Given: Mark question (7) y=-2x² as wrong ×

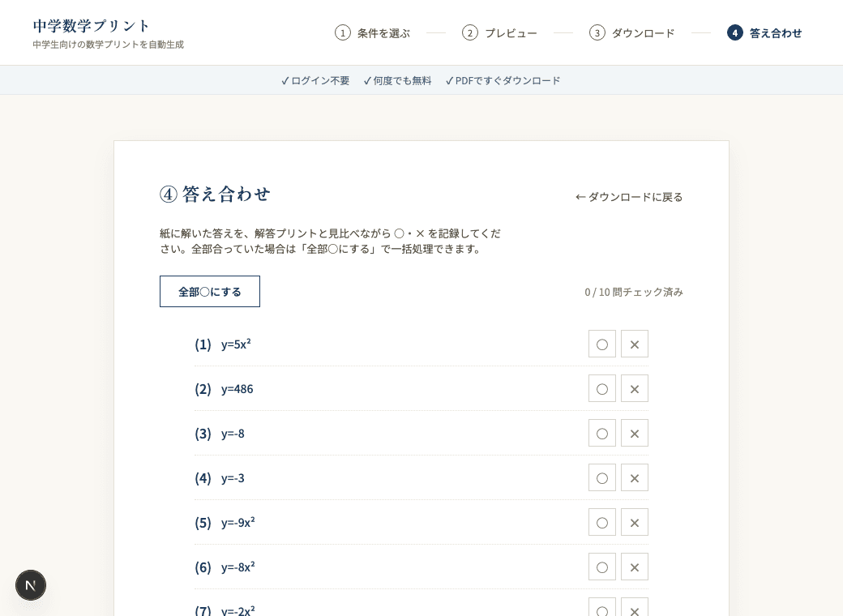Looking at the screenshot, I should 635,607.
